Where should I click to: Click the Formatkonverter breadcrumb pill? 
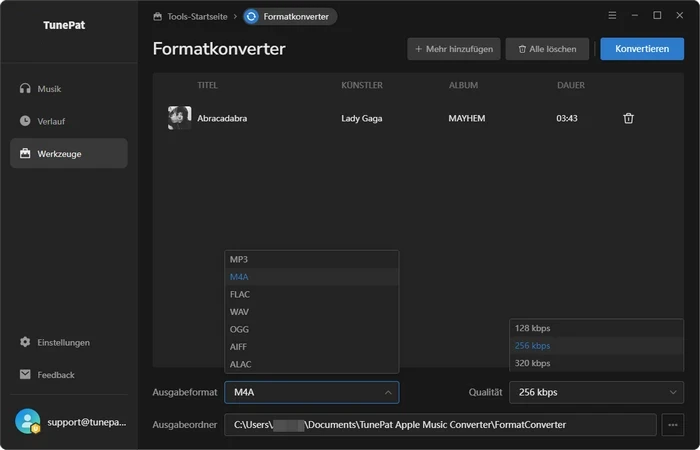(x=290, y=17)
